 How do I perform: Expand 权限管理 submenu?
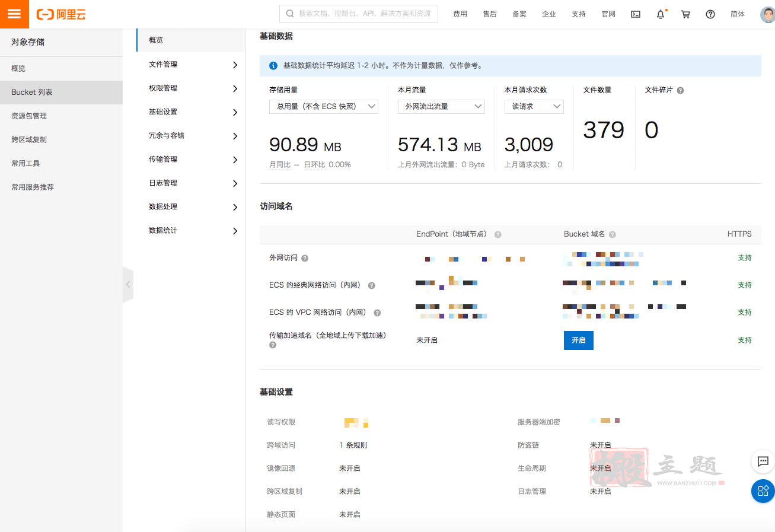click(191, 88)
